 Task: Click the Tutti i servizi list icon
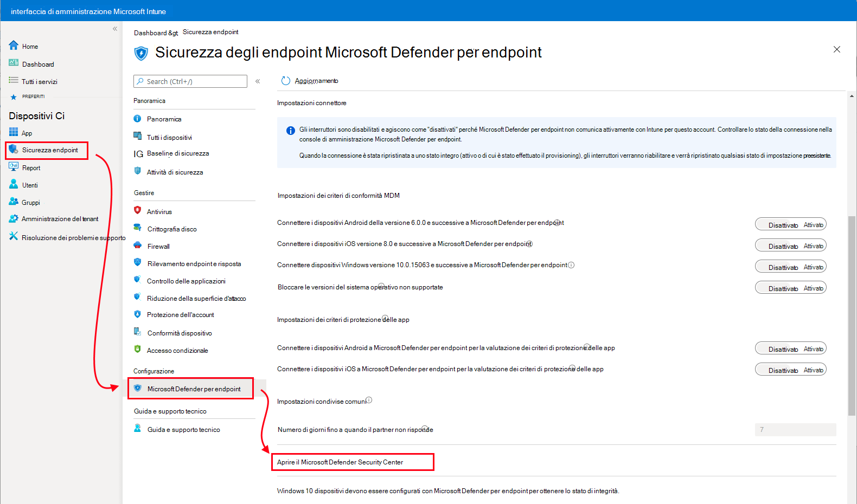(14, 80)
